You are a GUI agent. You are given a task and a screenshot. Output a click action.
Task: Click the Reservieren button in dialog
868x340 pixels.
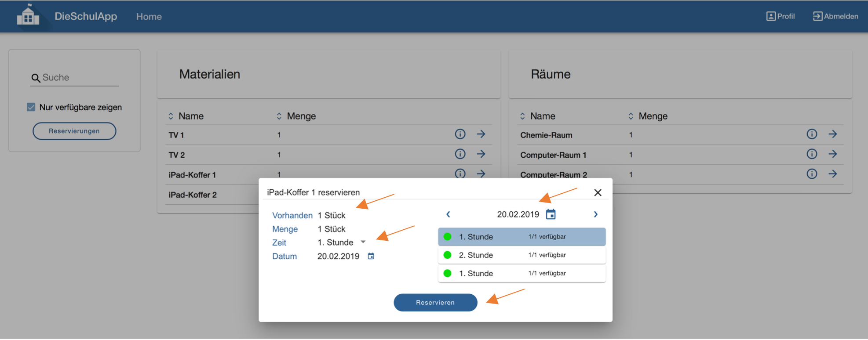[x=435, y=302]
